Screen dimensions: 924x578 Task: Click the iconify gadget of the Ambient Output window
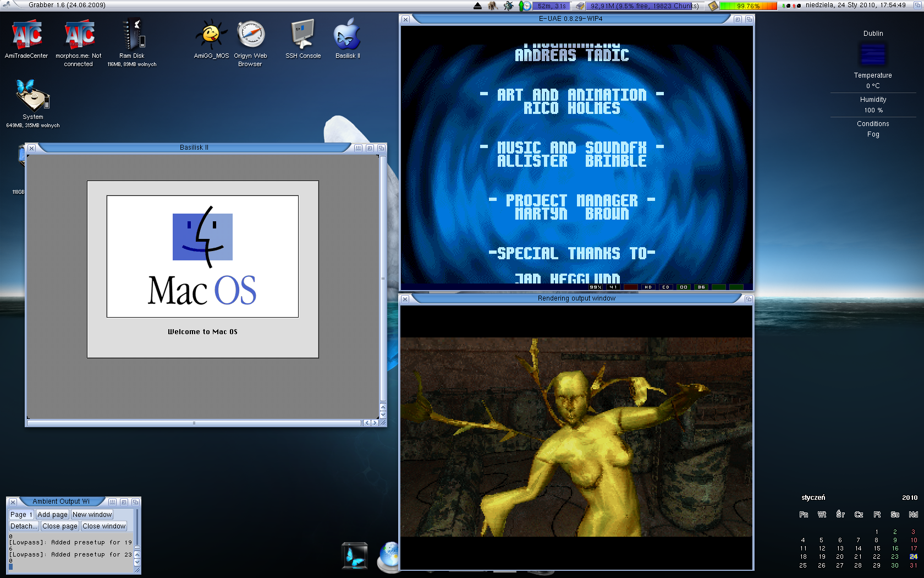coord(112,502)
